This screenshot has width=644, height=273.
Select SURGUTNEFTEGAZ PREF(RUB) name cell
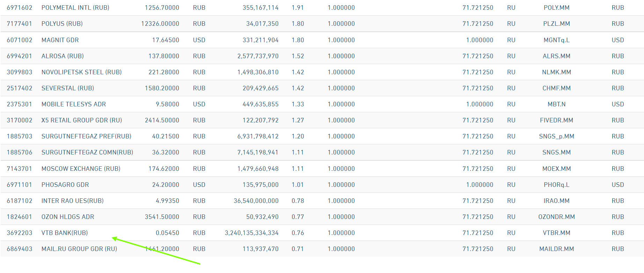tap(86, 136)
